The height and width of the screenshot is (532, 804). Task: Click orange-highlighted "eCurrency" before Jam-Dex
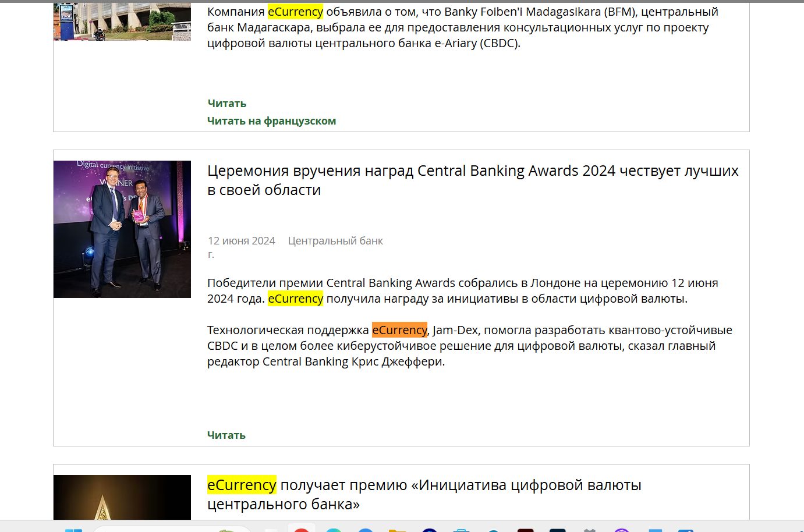(x=399, y=330)
